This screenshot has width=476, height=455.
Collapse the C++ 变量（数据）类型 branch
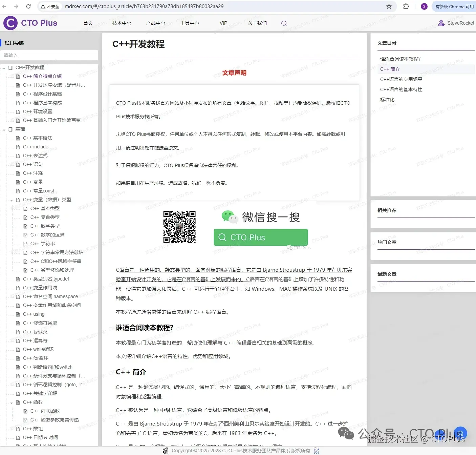(x=12, y=200)
